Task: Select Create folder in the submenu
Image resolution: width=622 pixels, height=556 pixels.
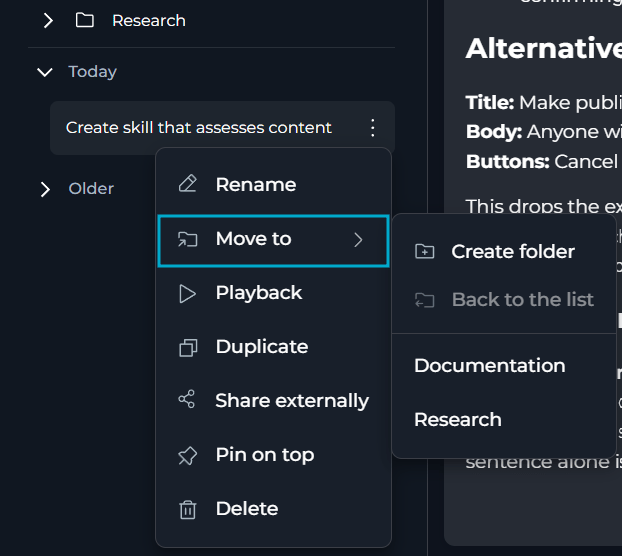Action: (504, 251)
